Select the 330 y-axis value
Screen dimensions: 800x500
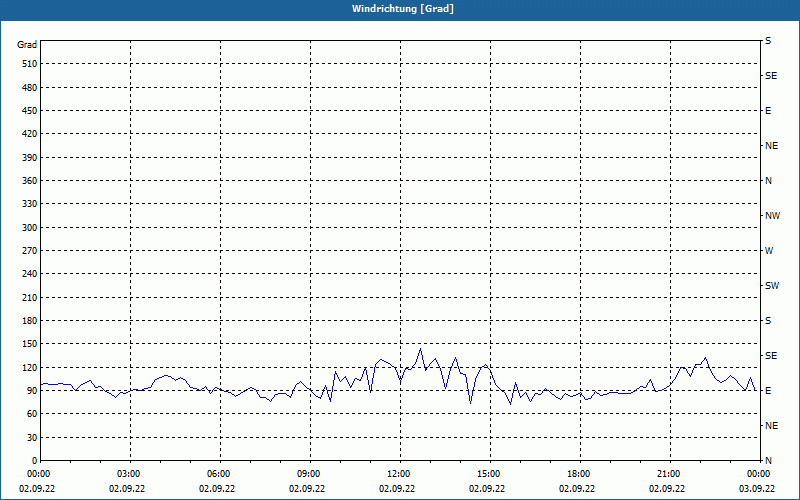click(30, 204)
